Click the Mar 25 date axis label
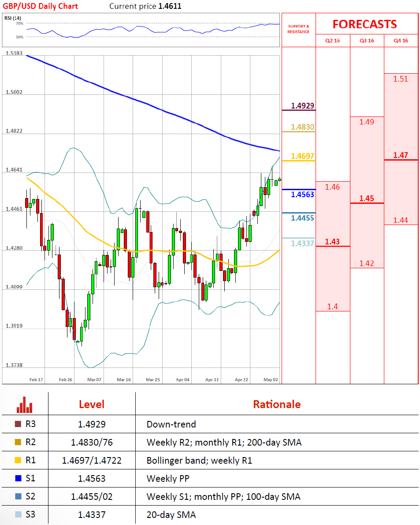Image resolution: width=420 pixels, height=525 pixels. (x=153, y=380)
